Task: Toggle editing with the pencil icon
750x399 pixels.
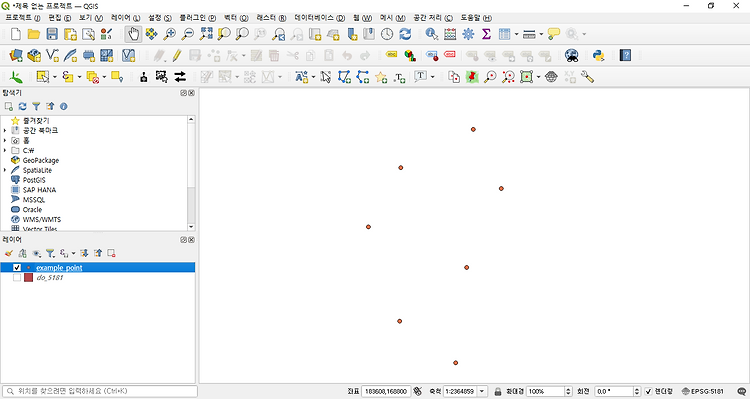Action: pyautogui.click(x=176, y=55)
